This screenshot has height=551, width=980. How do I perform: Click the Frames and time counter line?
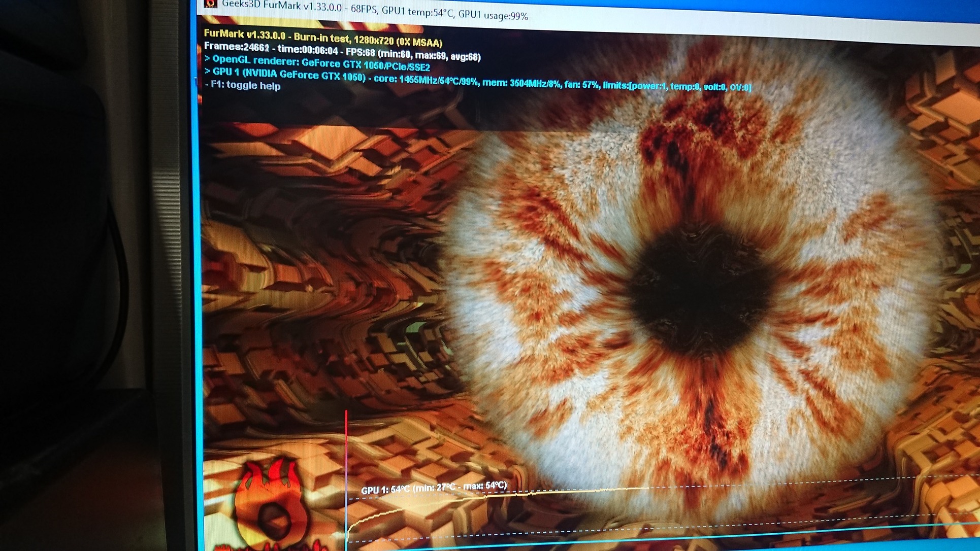pos(271,49)
